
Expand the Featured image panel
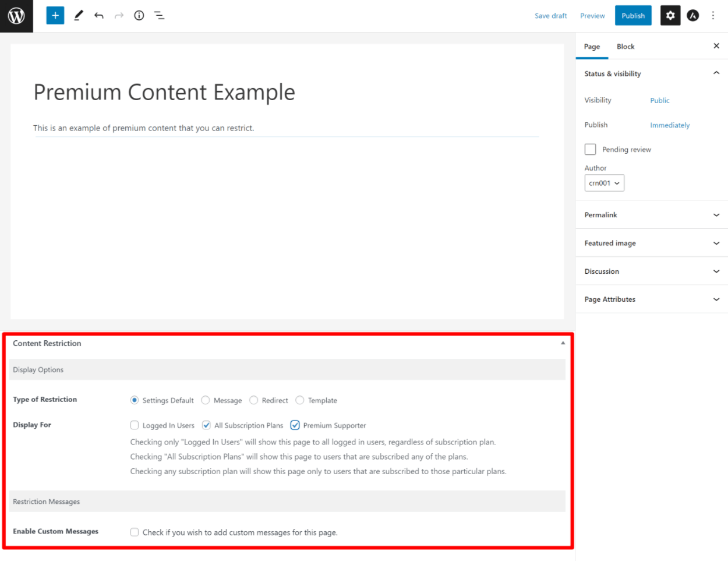pos(652,243)
